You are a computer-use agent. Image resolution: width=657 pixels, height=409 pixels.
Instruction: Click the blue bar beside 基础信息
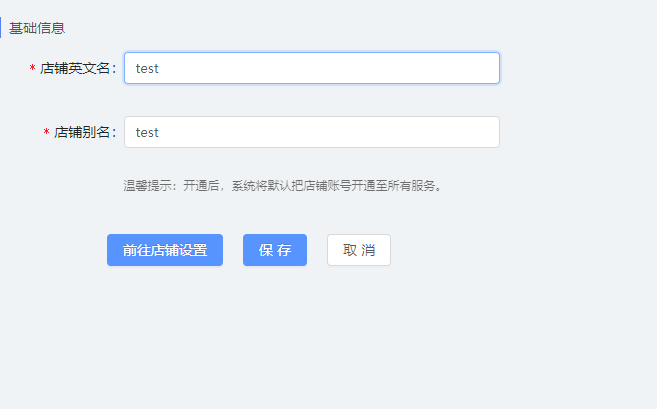click(x=0, y=28)
